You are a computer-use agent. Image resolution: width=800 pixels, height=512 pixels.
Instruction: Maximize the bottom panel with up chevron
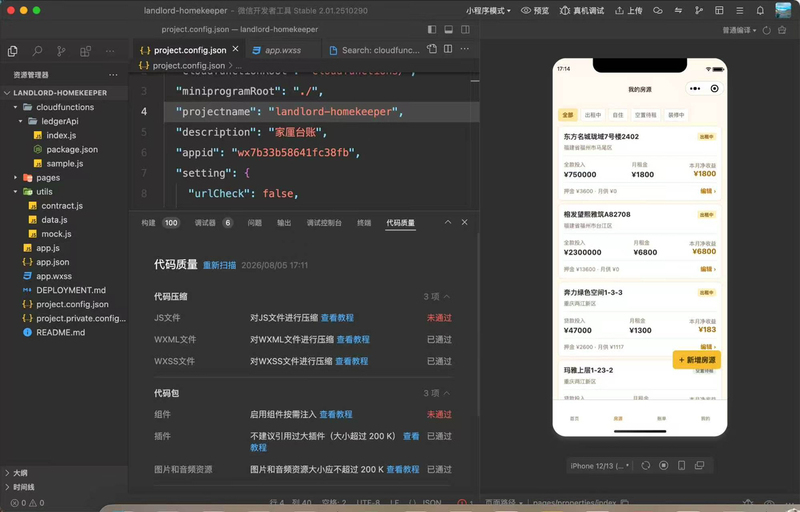(447, 222)
